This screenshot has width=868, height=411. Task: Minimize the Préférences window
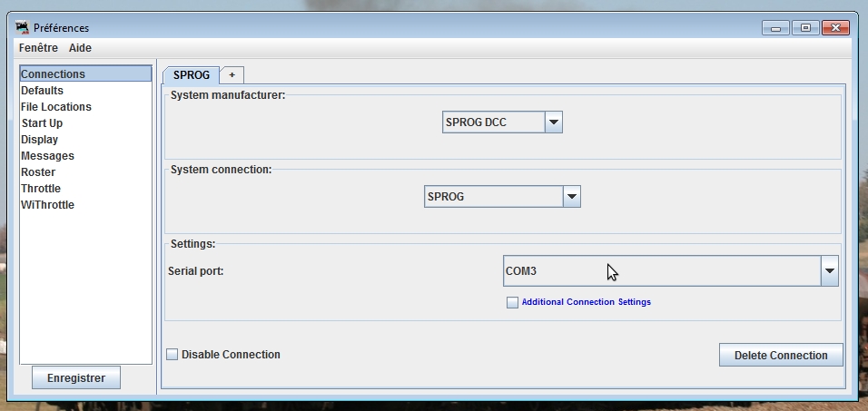click(775, 27)
